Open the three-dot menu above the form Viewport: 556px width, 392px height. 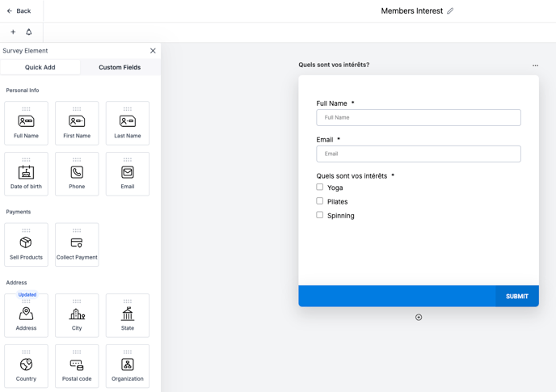pyautogui.click(x=535, y=65)
